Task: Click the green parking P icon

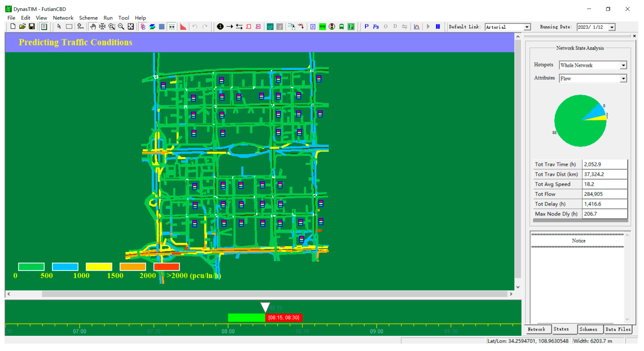Action: (351, 26)
